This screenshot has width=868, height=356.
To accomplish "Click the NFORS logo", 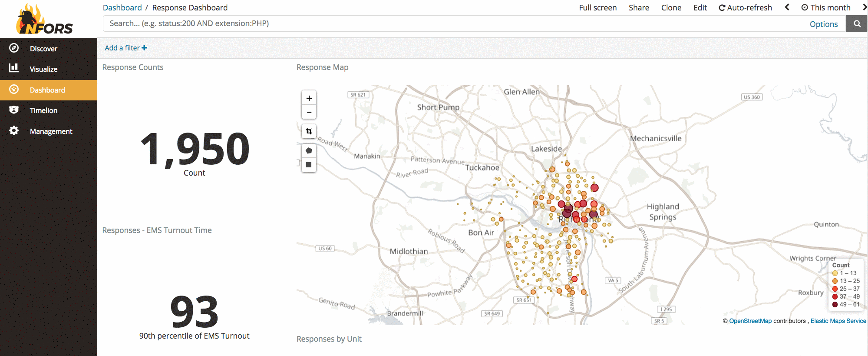I will [x=45, y=20].
